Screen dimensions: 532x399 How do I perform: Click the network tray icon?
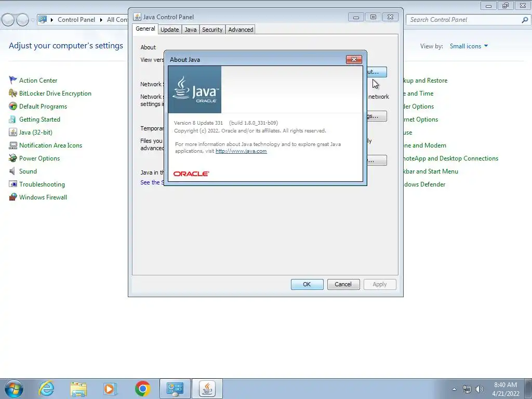[x=467, y=389]
